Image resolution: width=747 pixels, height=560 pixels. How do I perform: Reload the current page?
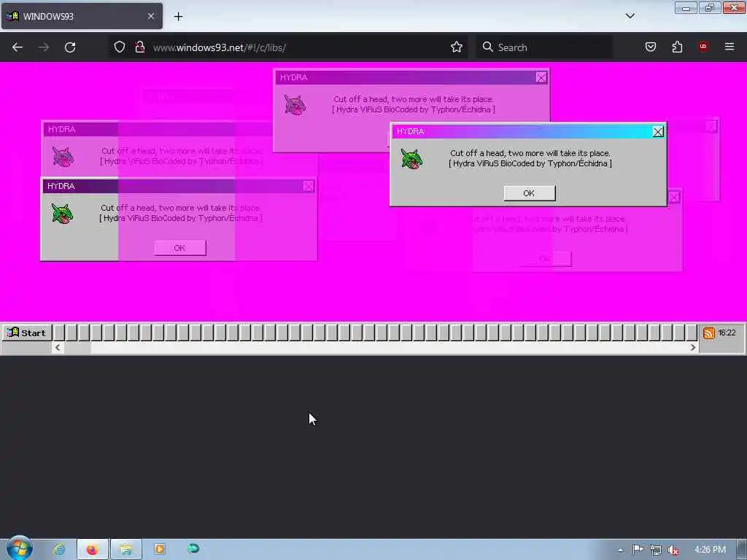pyautogui.click(x=70, y=47)
